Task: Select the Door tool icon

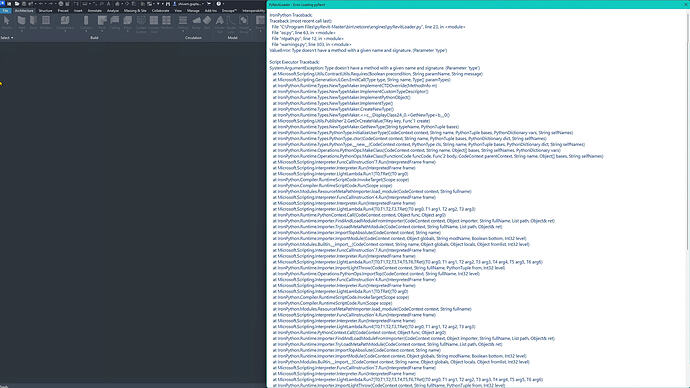Action: coord(33,20)
